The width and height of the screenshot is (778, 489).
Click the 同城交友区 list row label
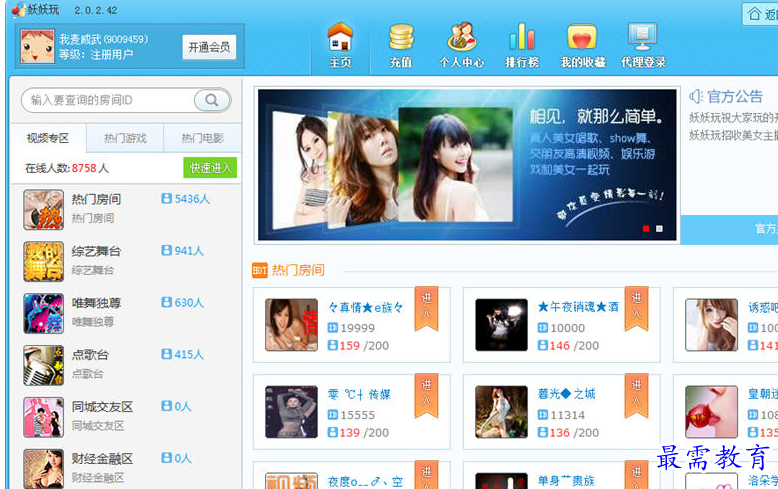point(102,407)
